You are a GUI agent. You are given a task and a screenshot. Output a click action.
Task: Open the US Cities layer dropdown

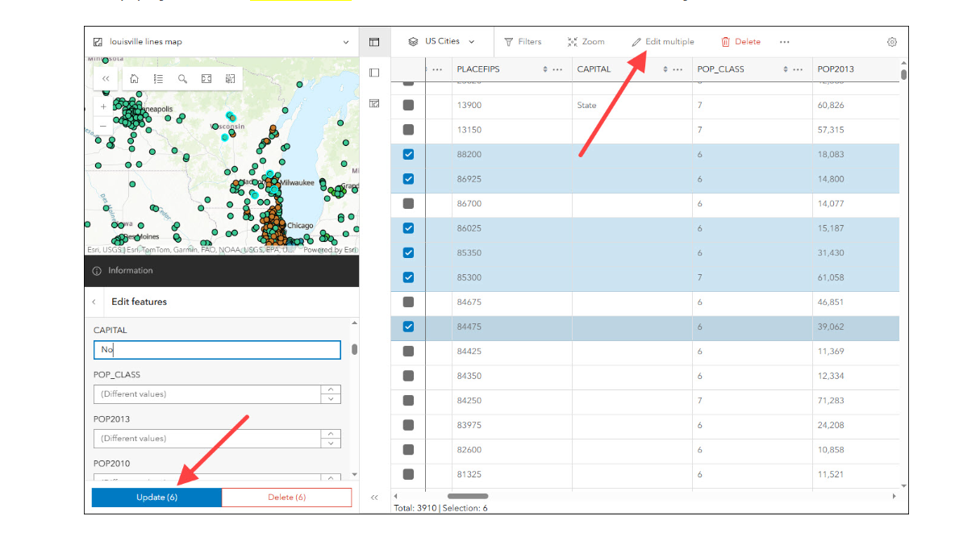click(x=471, y=41)
